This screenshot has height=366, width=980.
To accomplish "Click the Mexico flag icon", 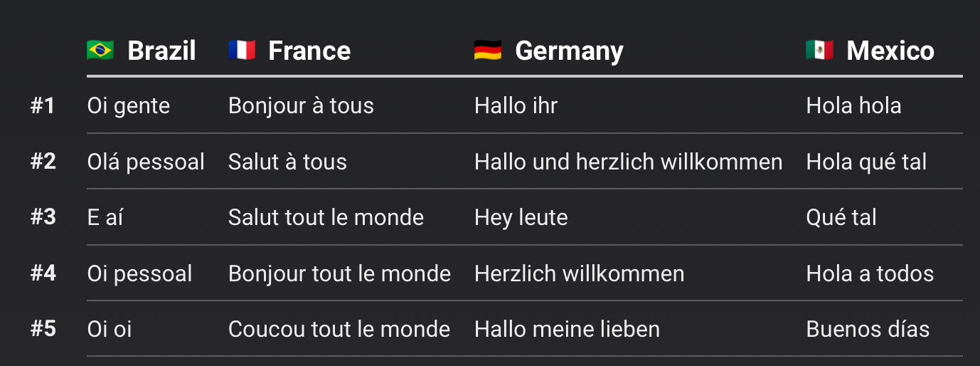I will pos(819,51).
